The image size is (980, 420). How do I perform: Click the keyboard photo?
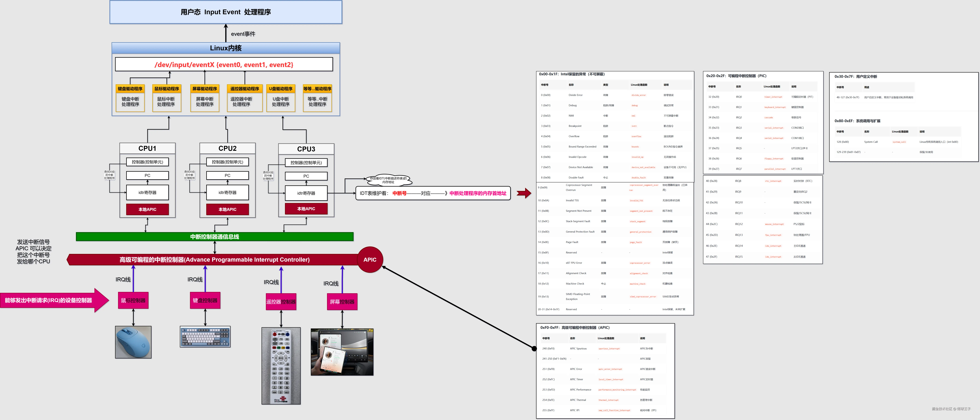(x=205, y=336)
